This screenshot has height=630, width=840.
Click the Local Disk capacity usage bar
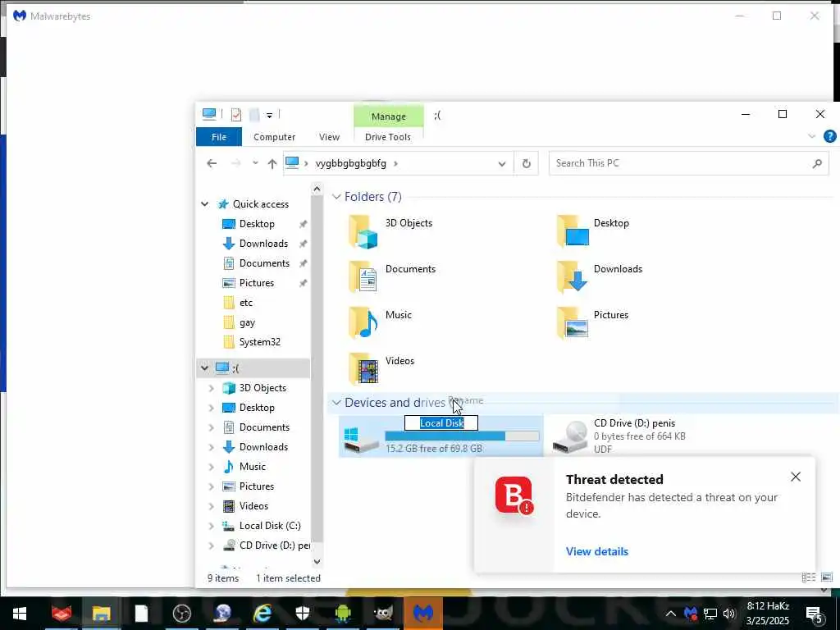[x=462, y=436]
